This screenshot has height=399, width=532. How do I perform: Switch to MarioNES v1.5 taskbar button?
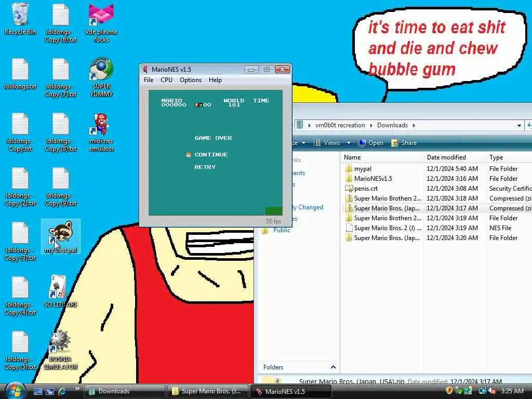pyautogui.click(x=291, y=391)
